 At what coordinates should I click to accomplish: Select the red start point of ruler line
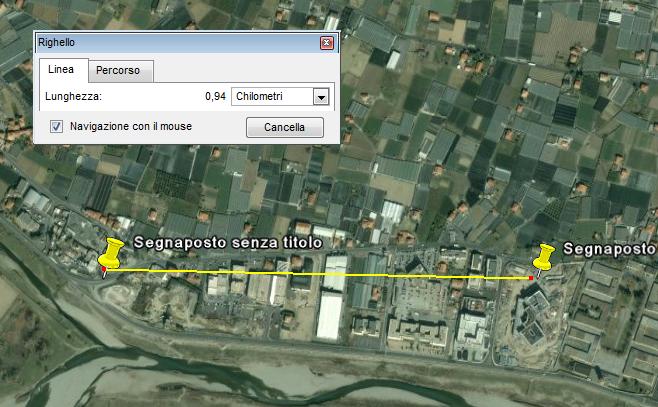click(103, 270)
